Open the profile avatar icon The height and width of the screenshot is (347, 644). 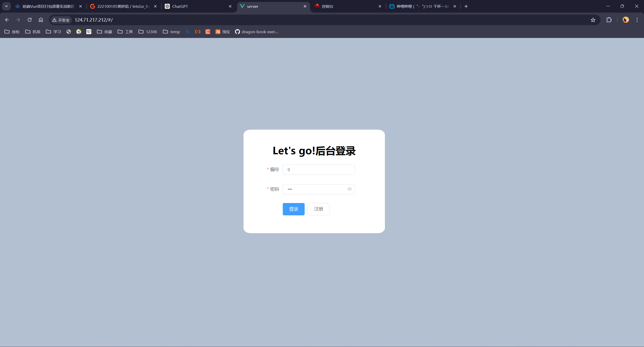click(x=625, y=20)
